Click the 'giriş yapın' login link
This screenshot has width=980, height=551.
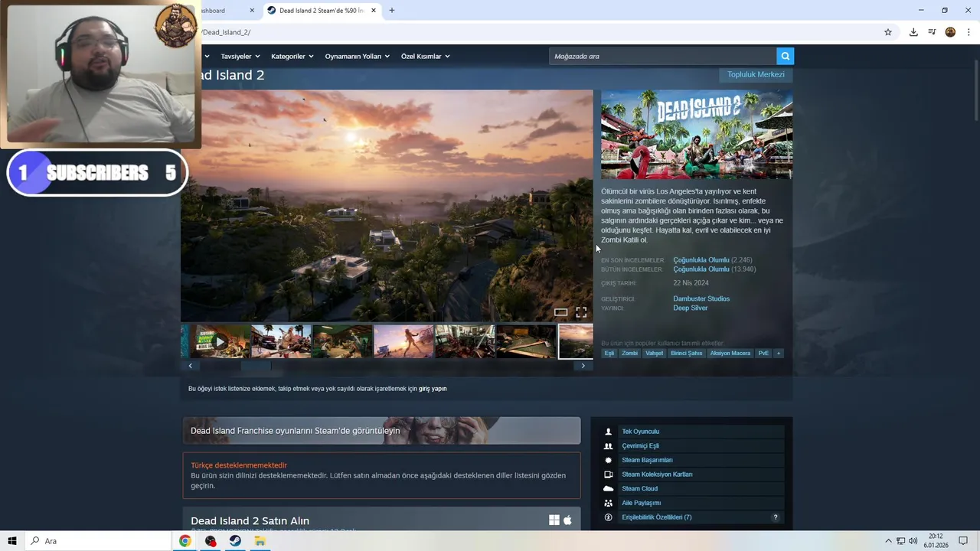click(x=433, y=389)
